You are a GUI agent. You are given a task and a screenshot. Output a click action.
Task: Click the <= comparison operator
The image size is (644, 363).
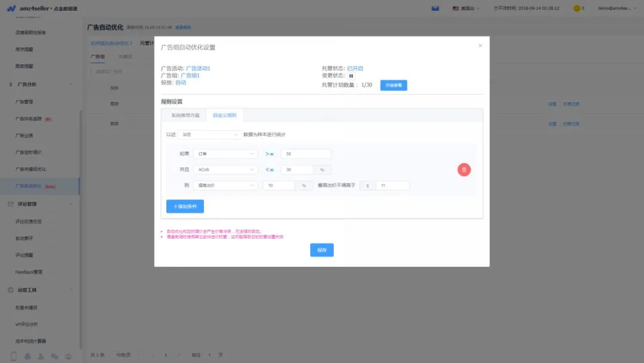click(270, 170)
